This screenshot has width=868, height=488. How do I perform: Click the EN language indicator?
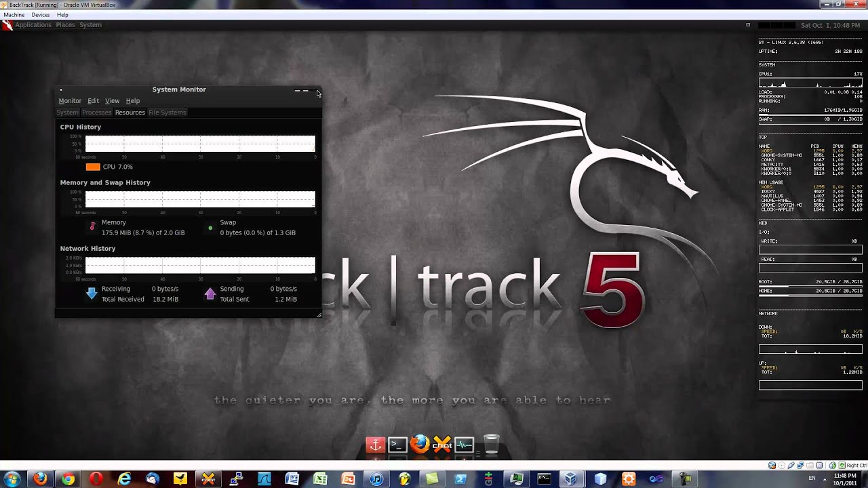click(x=812, y=479)
